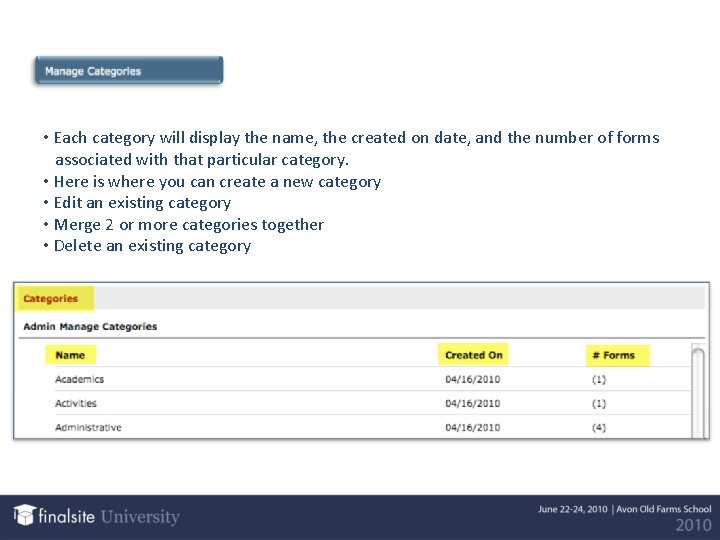Select the Administrative category row

[373, 427]
